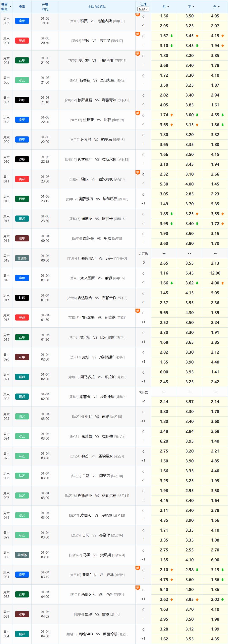Expand the 胜 column header dropdown

168,7
